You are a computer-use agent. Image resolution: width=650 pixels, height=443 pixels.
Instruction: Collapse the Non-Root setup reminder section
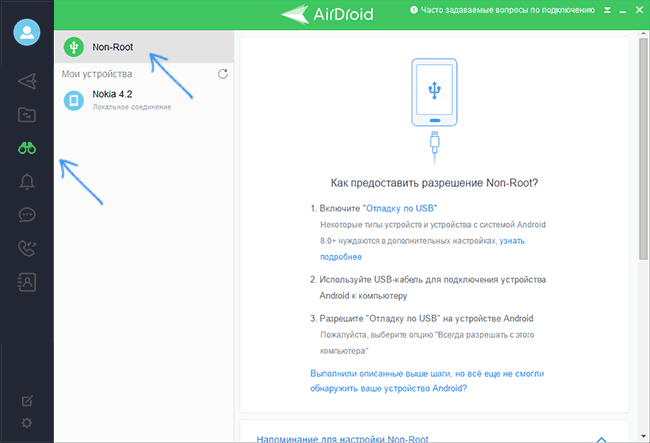[601, 439]
